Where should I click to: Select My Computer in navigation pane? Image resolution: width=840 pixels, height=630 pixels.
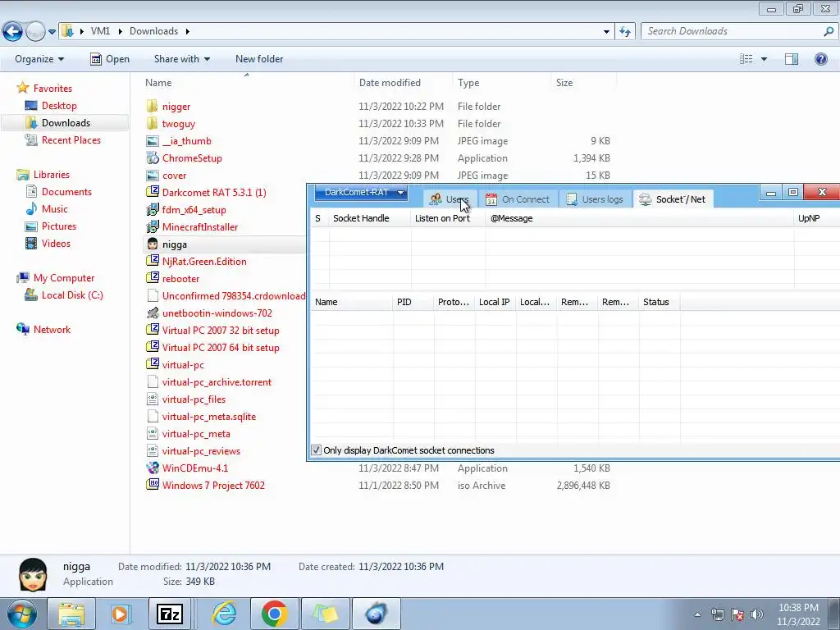point(64,278)
